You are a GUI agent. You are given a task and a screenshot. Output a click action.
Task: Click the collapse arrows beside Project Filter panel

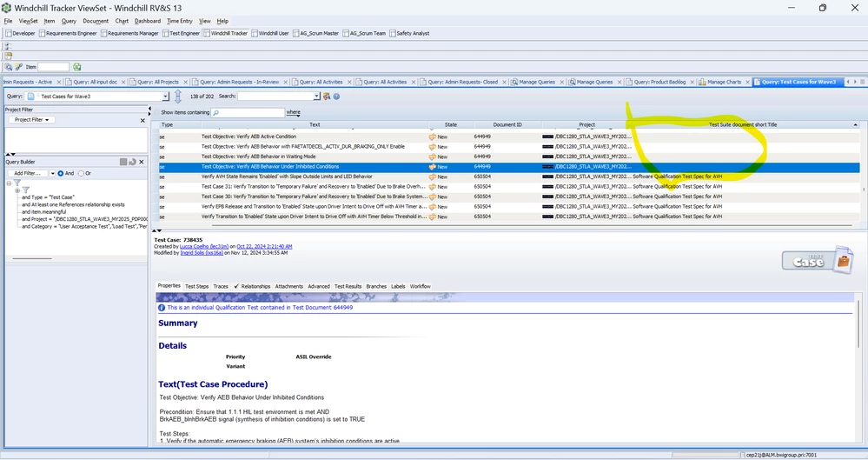(149, 110)
